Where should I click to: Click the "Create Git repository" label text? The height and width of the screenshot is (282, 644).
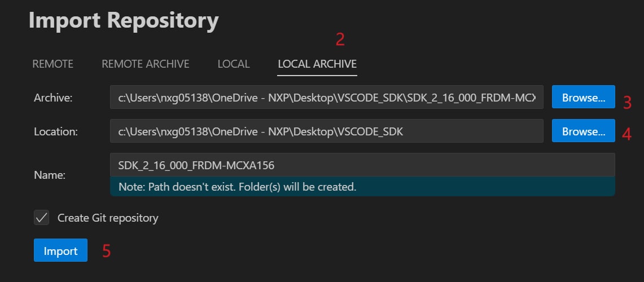108,218
